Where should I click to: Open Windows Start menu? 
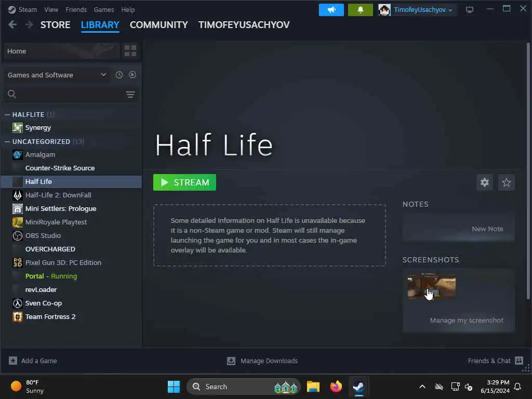point(174,387)
